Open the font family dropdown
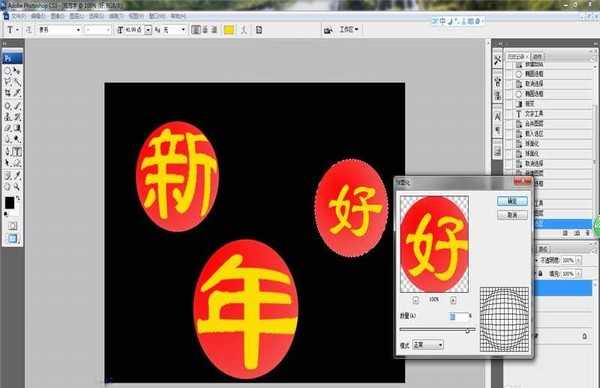600x388 pixels. [78, 30]
